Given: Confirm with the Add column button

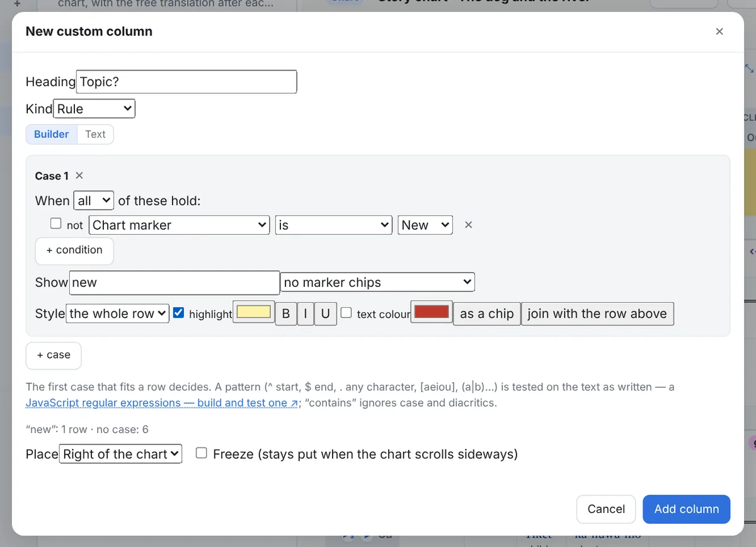Looking at the screenshot, I should click(687, 509).
